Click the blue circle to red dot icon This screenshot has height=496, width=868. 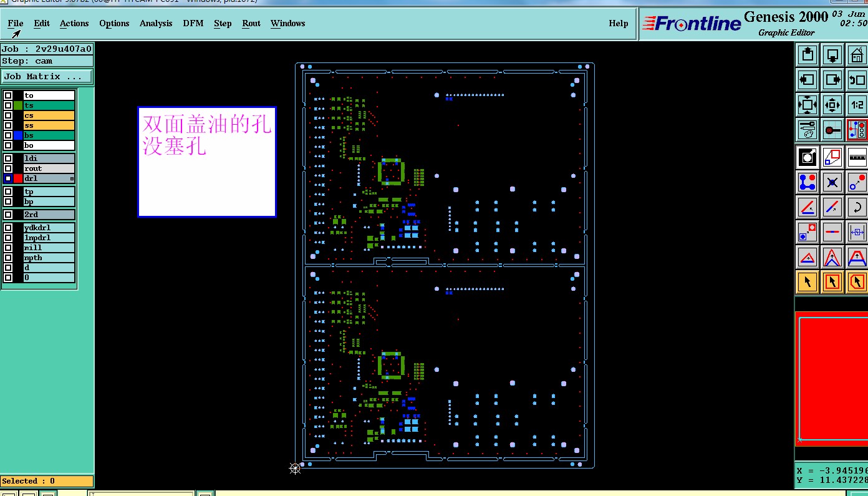(x=857, y=182)
